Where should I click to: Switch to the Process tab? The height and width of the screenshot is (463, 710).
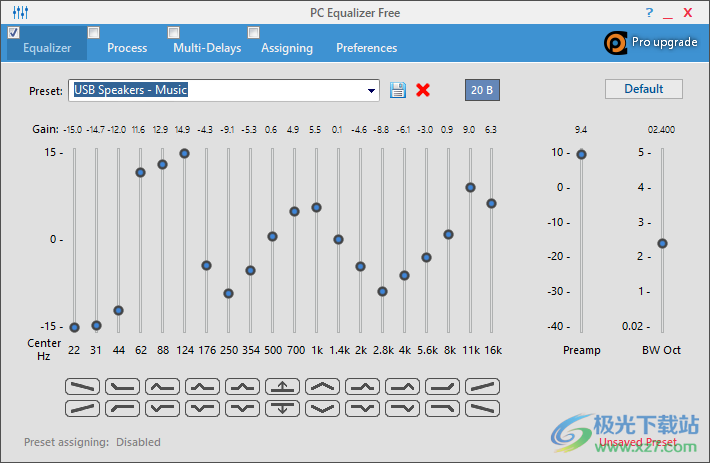point(127,48)
